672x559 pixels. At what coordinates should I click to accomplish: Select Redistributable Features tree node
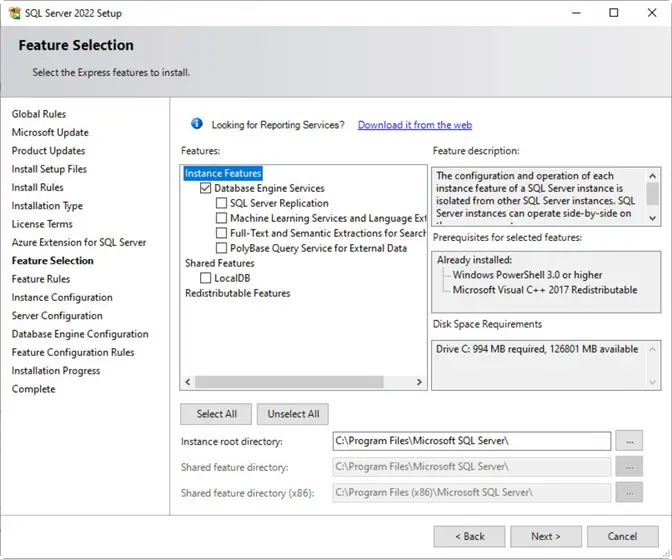[237, 293]
